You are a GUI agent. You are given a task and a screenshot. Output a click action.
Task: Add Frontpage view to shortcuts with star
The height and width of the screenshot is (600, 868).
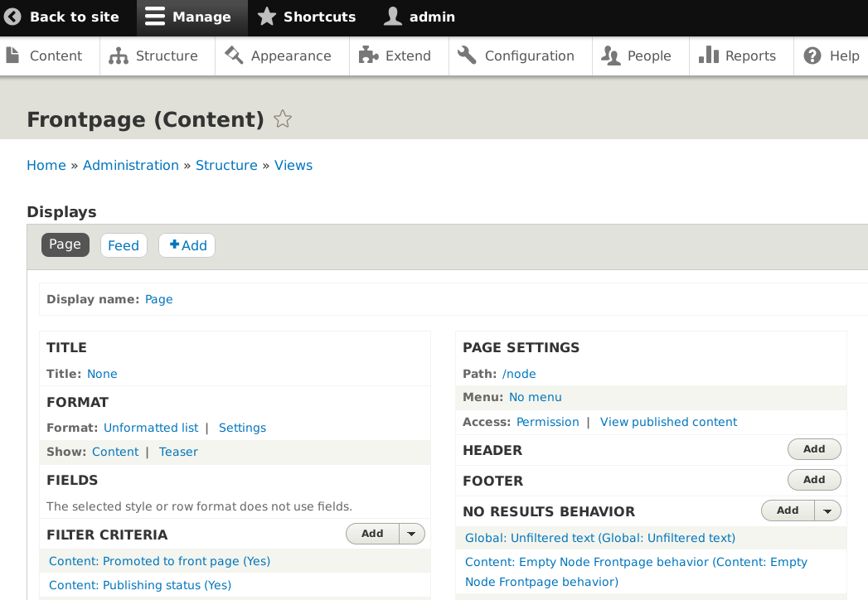coord(283,119)
